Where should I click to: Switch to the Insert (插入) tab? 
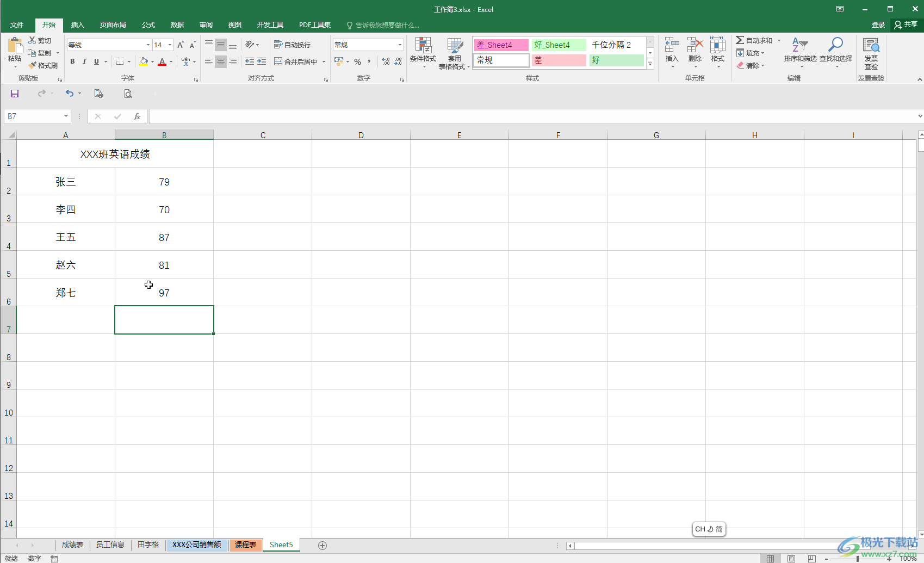[78, 25]
